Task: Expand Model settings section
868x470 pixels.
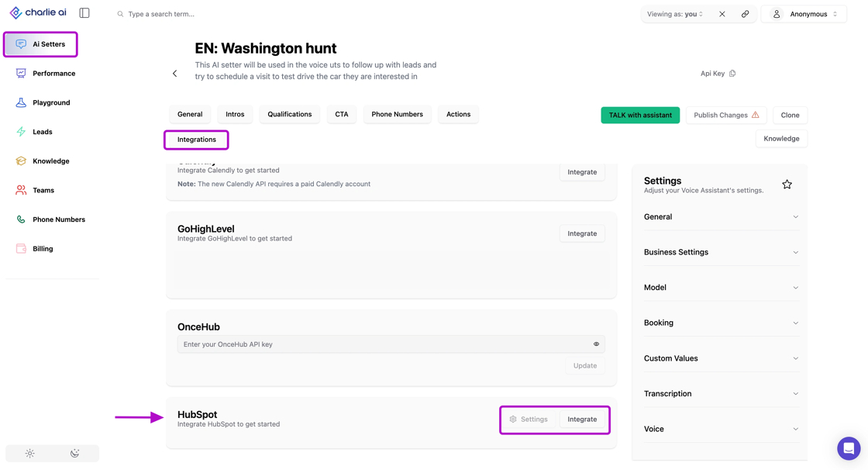Action: (x=722, y=288)
